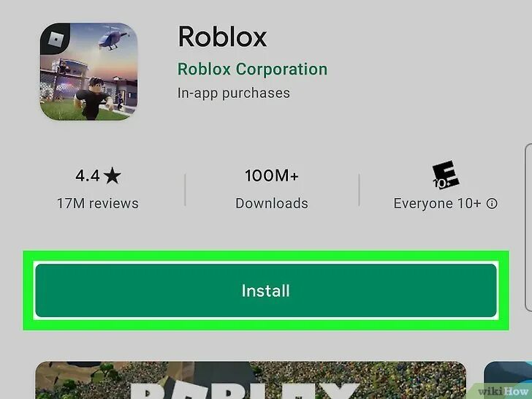Click the 4.4 rating number
This screenshot has width=532, height=399.
pos(88,175)
